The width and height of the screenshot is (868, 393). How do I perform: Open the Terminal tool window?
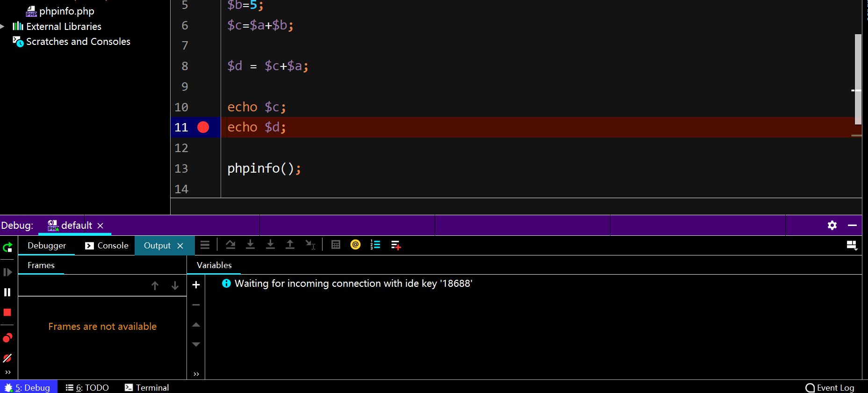[x=147, y=387]
